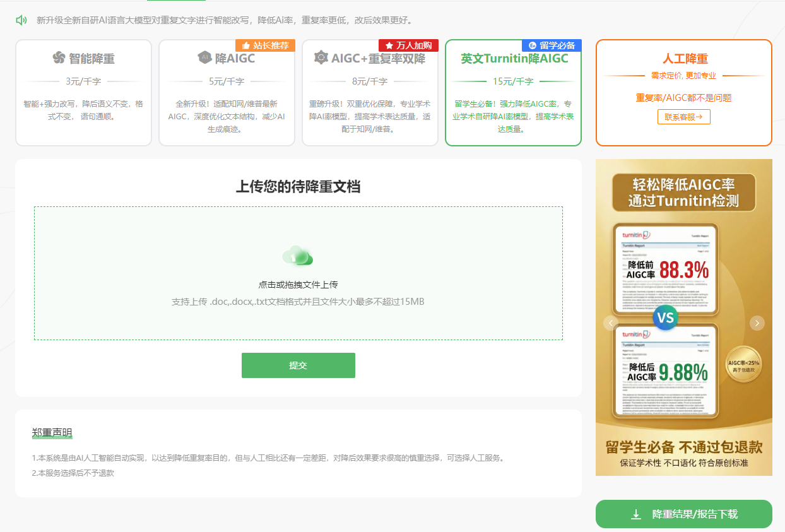The height and width of the screenshot is (532, 785).
Task: Click the AIGC+重复率双降 gear icon
Action: (x=321, y=58)
